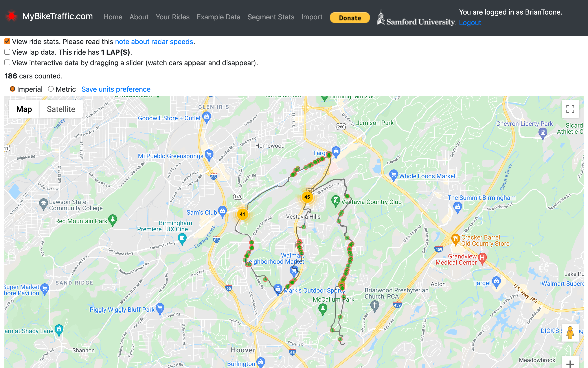Screen dimensions: 588x368
Task: Click Birmingham Premiere LUX Cine pin
Action: pyautogui.click(x=182, y=239)
